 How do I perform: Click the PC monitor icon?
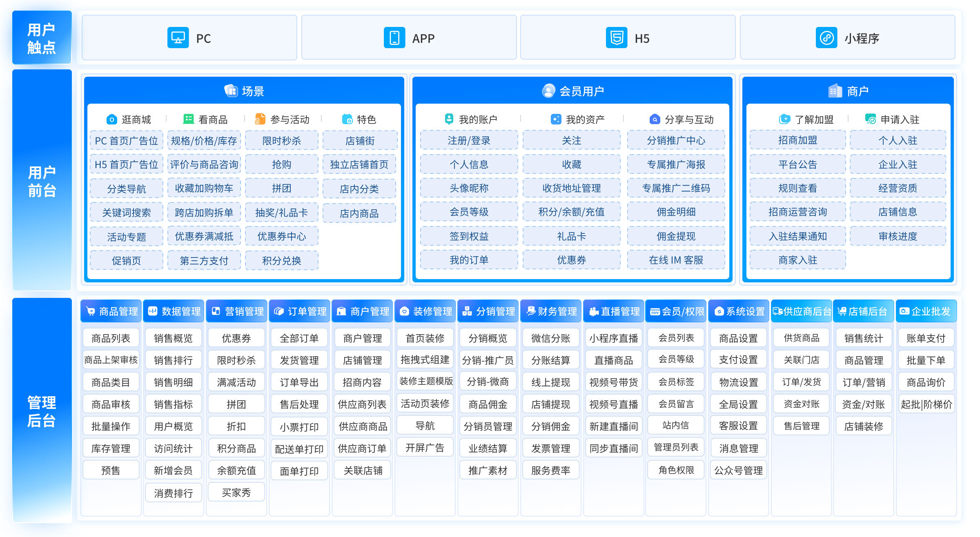tap(178, 38)
